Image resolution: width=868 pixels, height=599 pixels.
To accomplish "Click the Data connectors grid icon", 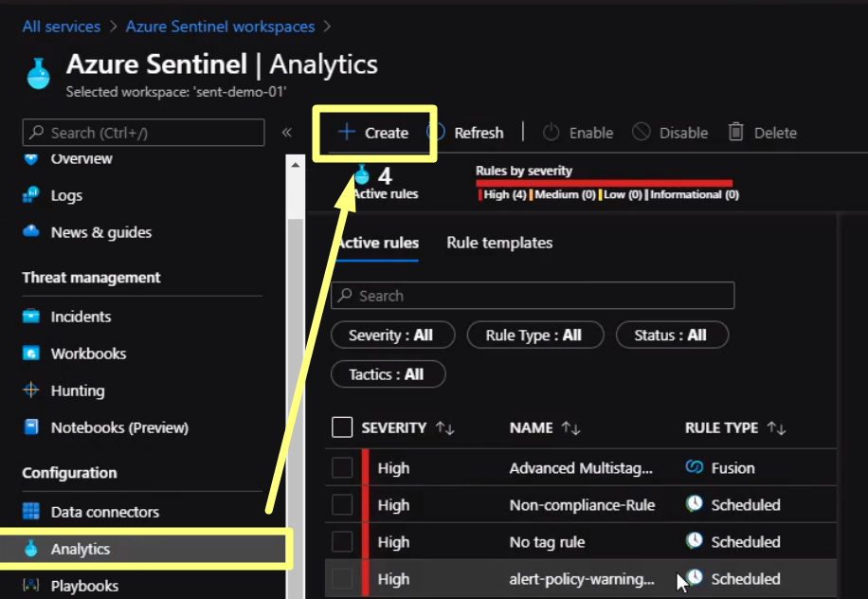I will (31, 512).
